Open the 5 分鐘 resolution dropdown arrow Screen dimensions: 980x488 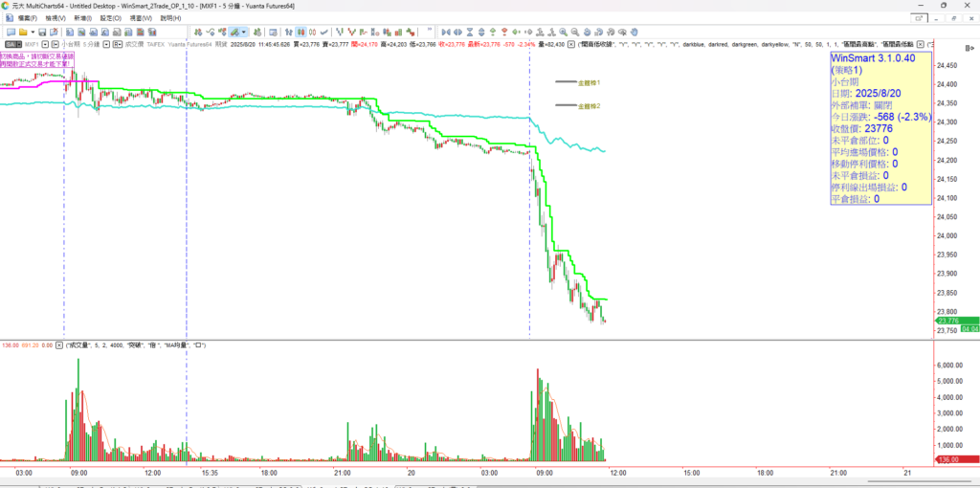[x=106, y=44]
